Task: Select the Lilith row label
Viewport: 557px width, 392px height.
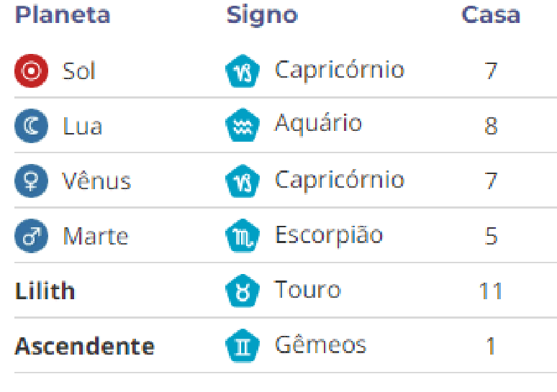Action: (x=45, y=291)
